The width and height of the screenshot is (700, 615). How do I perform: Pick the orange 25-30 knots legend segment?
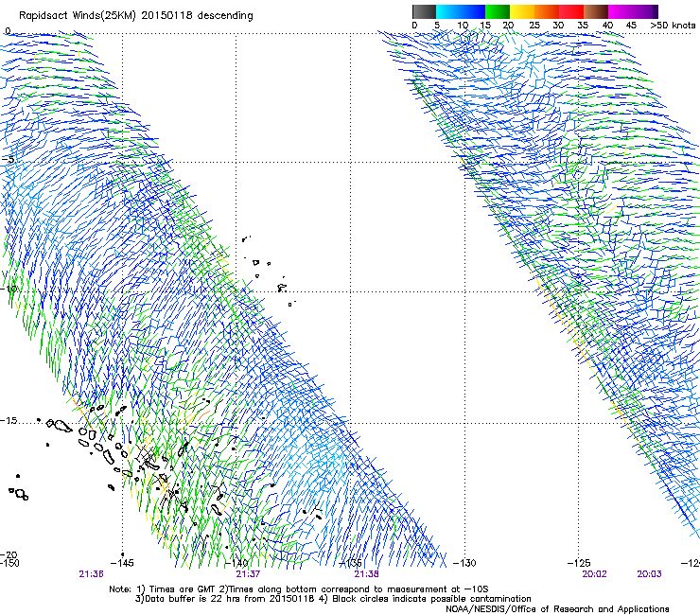[547, 11]
